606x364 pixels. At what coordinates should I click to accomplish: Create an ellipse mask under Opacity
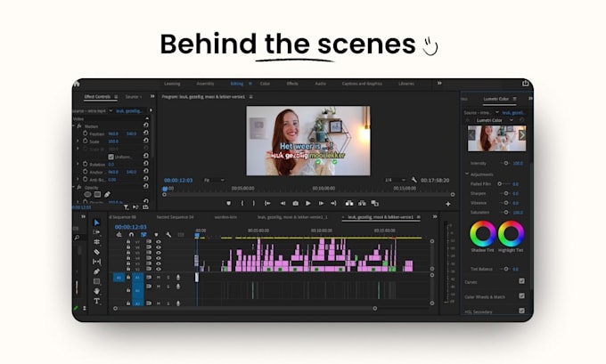pyautogui.click(x=87, y=194)
